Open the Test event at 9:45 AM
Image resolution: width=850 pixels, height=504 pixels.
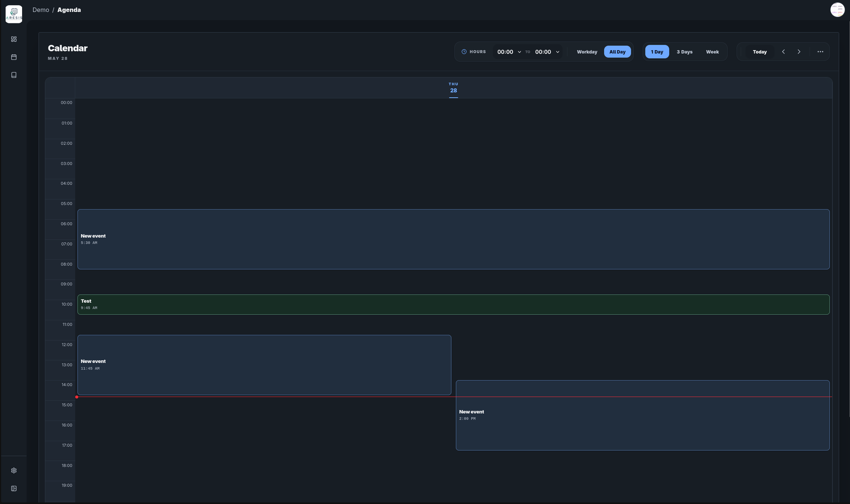pos(453,305)
